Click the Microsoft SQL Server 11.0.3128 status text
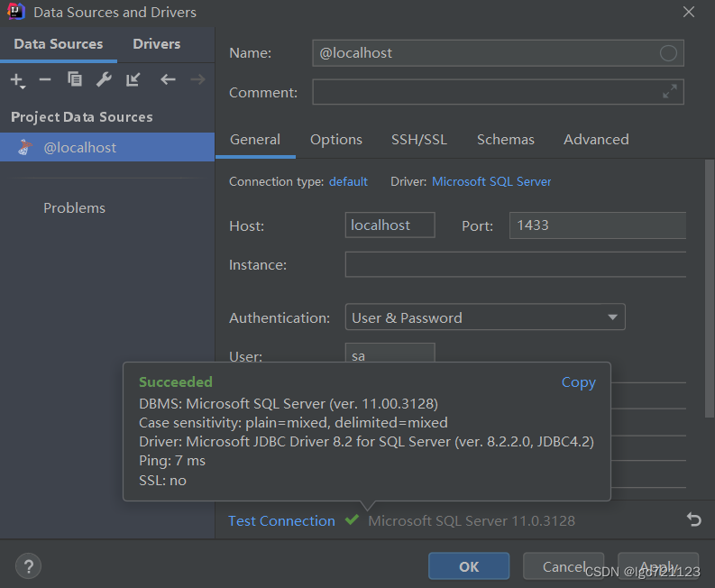 point(472,520)
